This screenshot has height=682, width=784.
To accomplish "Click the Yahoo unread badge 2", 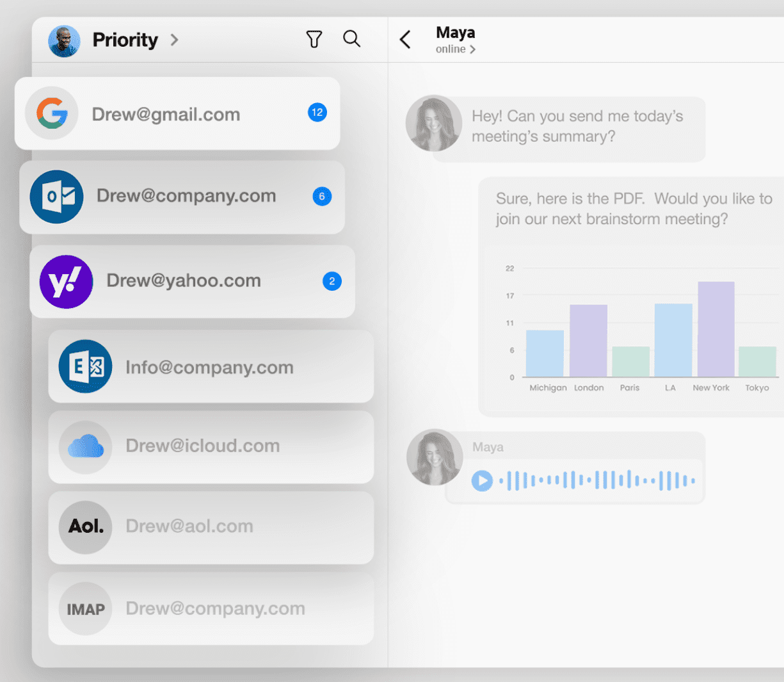I will click(x=332, y=281).
